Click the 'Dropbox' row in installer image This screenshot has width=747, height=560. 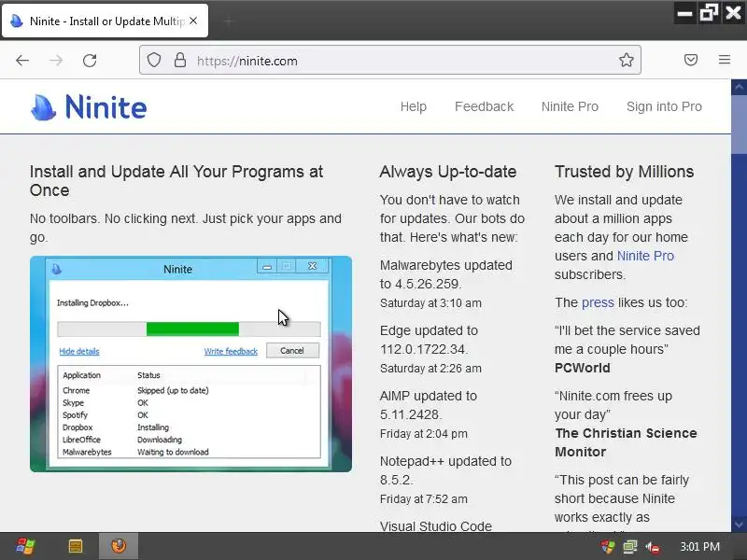(190, 427)
